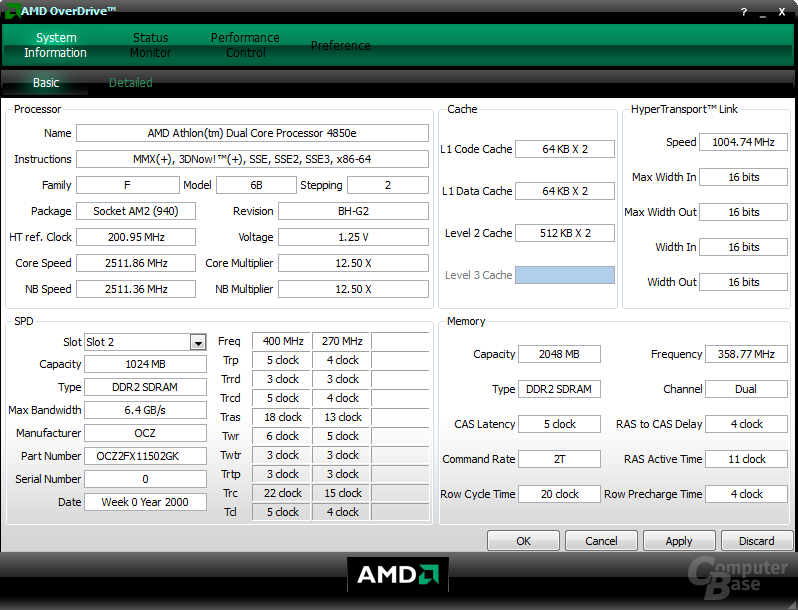
Task: Click the Memory Frequency '358.77 MHz' value
Action: click(746, 354)
